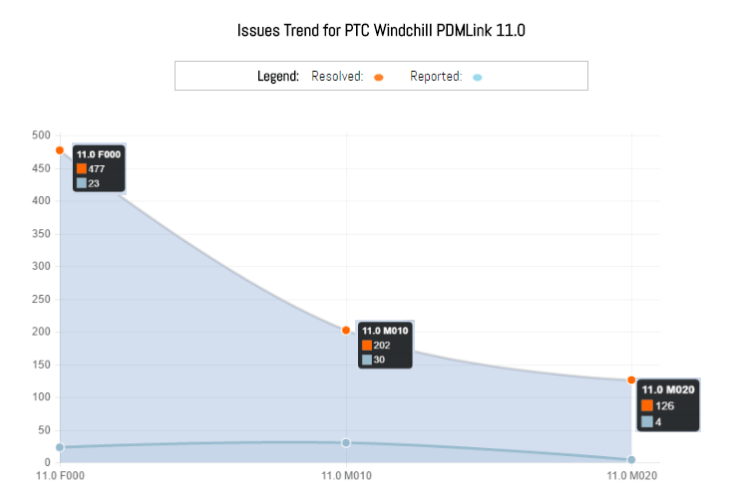Image resolution: width=736 pixels, height=495 pixels.
Task: Click blue swatch beside 23 in tooltip
Action: 82,183
